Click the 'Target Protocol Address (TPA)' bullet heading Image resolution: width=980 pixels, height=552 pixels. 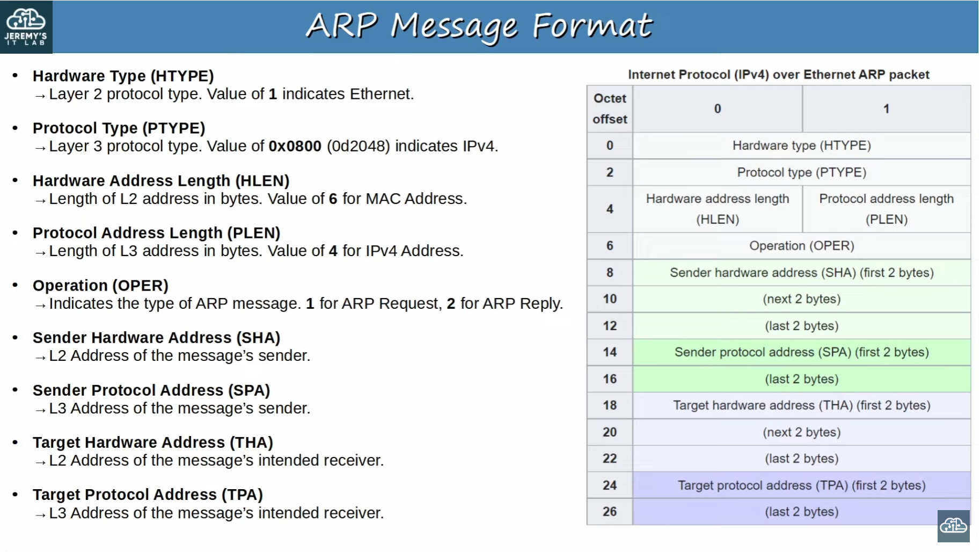[x=148, y=494]
